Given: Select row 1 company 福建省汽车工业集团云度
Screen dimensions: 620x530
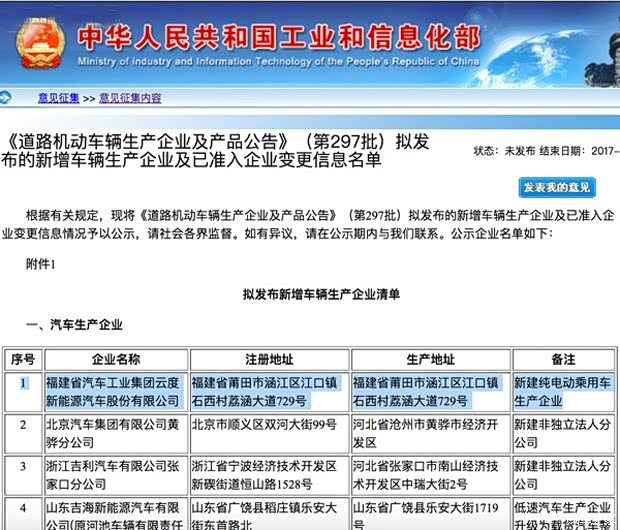Looking at the screenshot, I should (115, 392).
